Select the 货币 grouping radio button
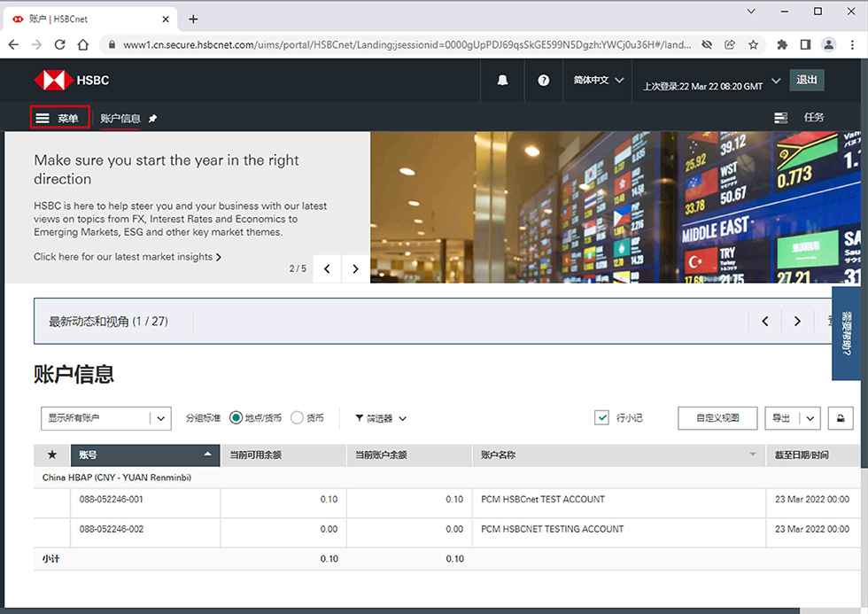868x614 pixels. (x=297, y=418)
